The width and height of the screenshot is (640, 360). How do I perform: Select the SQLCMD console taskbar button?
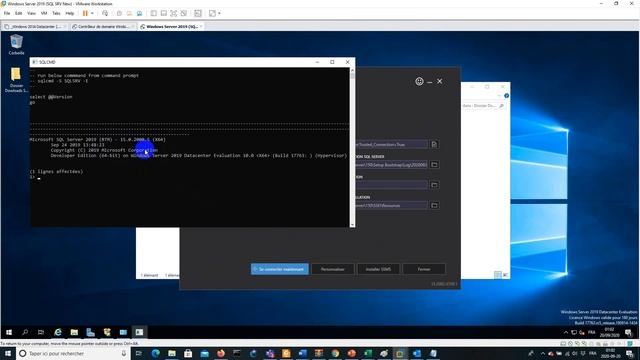click(139, 332)
